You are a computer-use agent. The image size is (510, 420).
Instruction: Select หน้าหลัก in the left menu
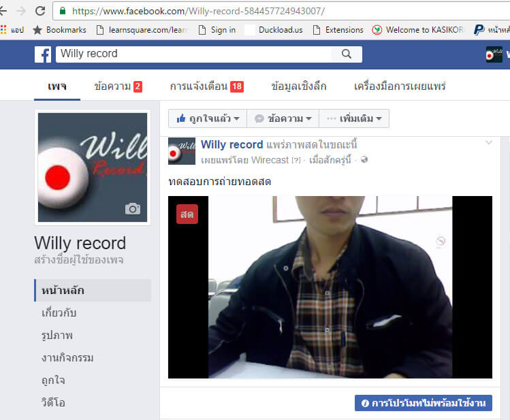tap(93, 290)
